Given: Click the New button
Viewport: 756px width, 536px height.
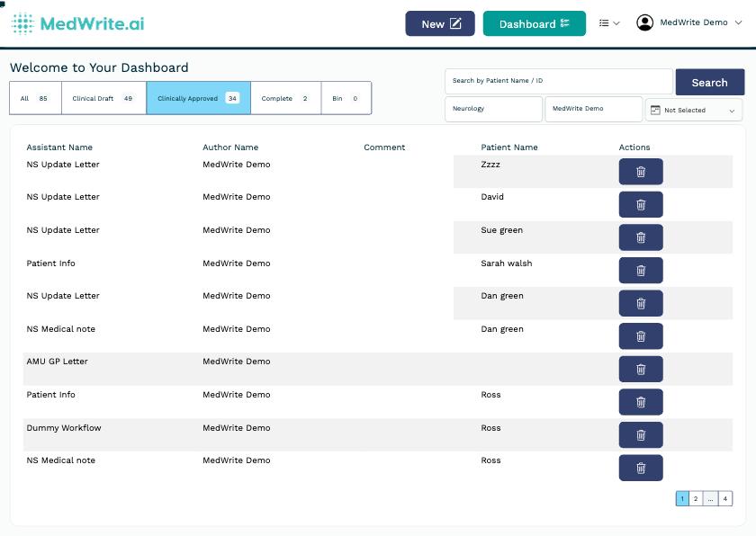Looking at the screenshot, I should [x=440, y=23].
